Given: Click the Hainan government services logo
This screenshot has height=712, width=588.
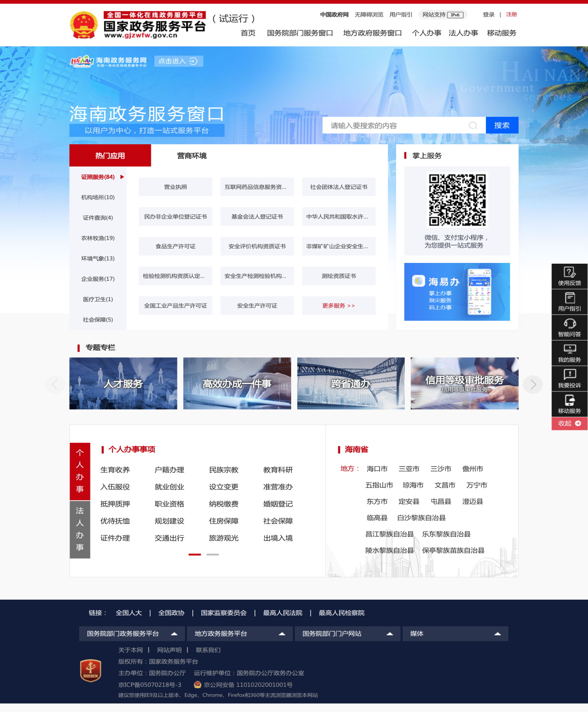Looking at the screenshot, I should (x=108, y=61).
